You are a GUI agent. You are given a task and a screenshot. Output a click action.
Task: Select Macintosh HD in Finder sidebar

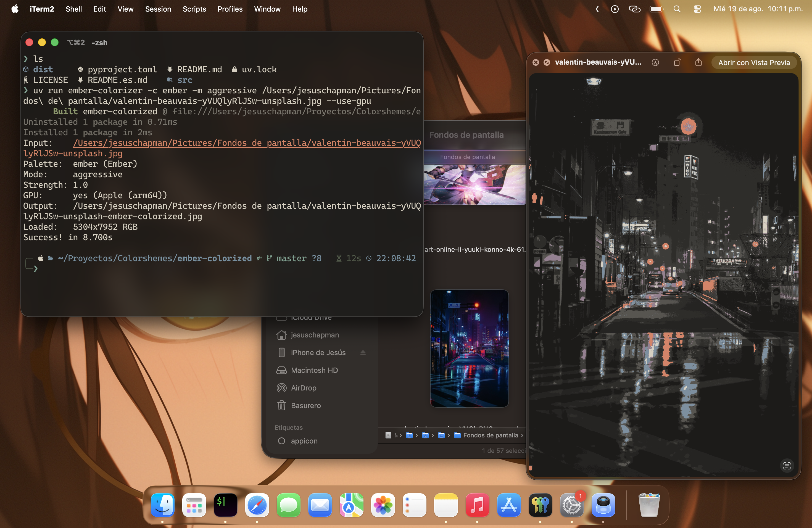tap(314, 370)
